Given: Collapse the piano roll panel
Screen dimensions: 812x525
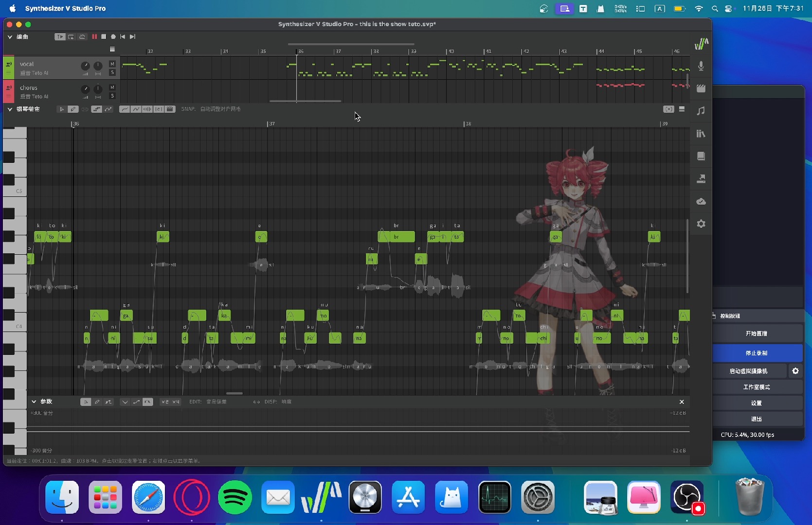Looking at the screenshot, I should coord(10,109).
